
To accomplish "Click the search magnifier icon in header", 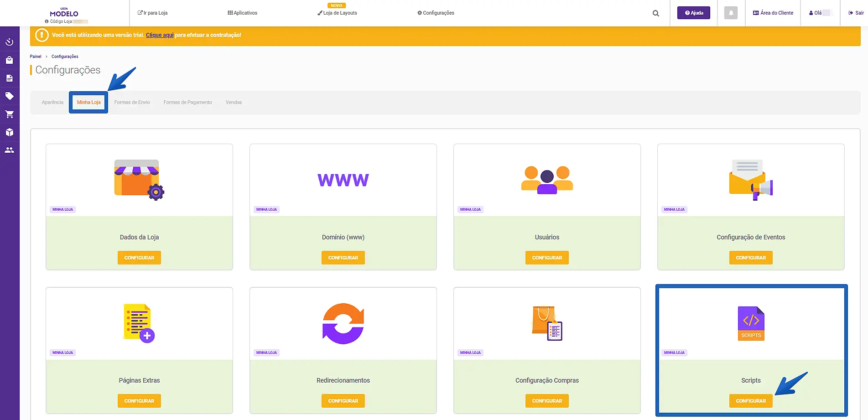I will [x=655, y=13].
